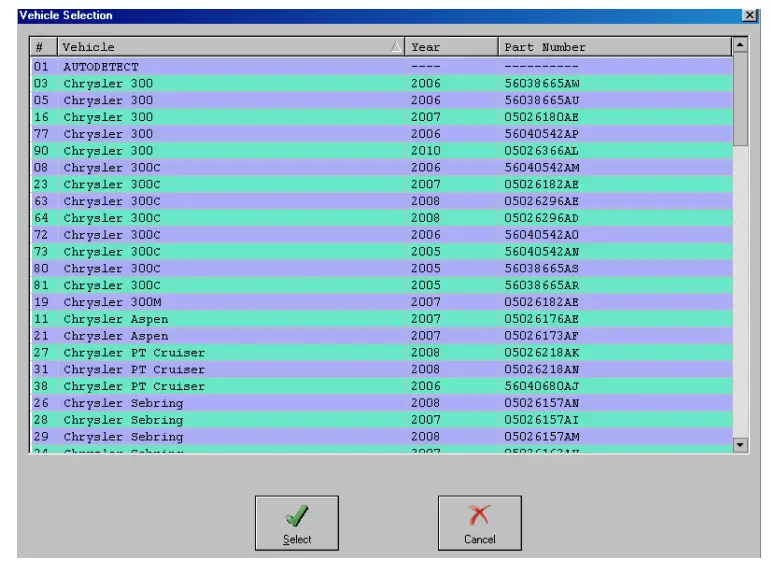Select part number 05026296AD
Viewport: 770px width, 568px height.
(541, 218)
